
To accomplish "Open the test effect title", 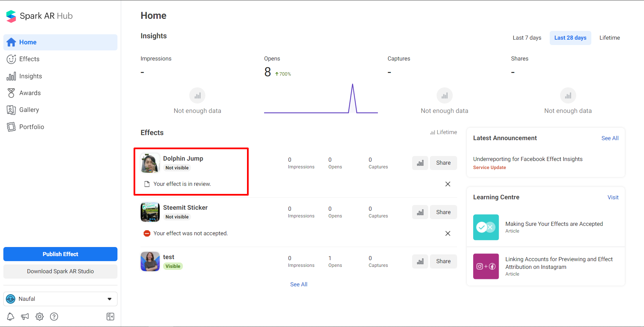I will pyautogui.click(x=168, y=257).
